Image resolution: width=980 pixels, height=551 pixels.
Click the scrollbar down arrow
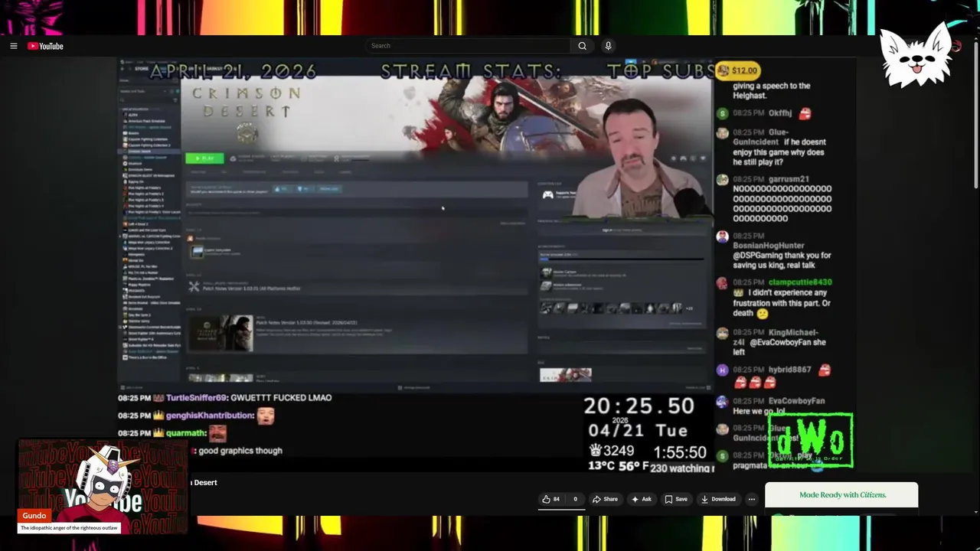pyautogui.click(x=975, y=511)
